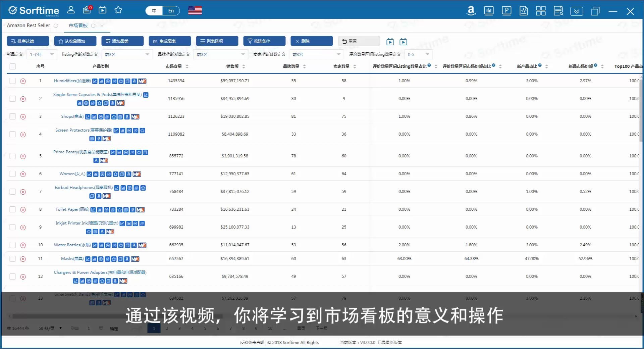Open the video tutorial icon in header
Viewport: 644px width, 349px height.
pyautogui.click(x=103, y=10)
